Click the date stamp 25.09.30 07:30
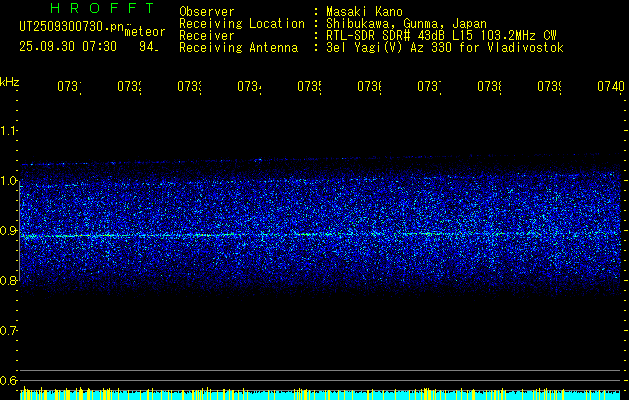The height and width of the screenshot is (400, 629). [x=68, y=47]
